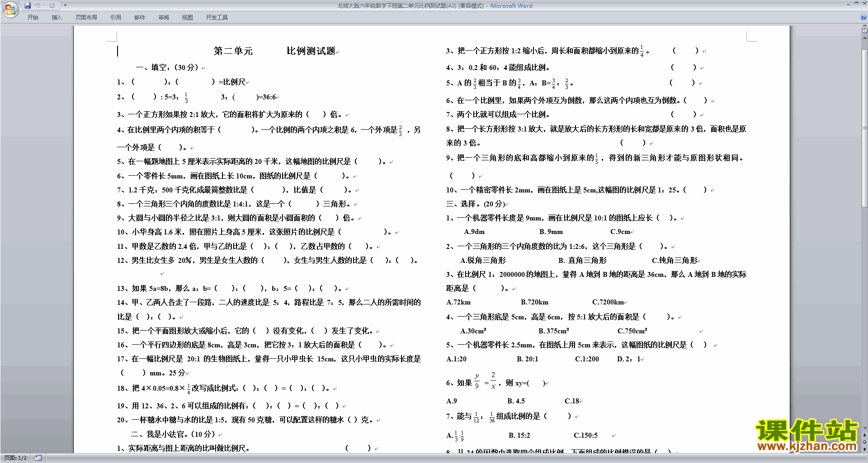The width and height of the screenshot is (868, 463).
Task: Go to the 视图 tab
Action: pyautogui.click(x=187, y=18)
